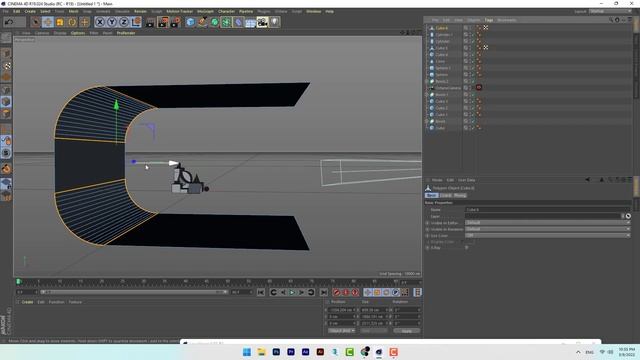Viewport: 640px width, 360px height.
Task: Click the Name input field in Attributes
Action: pyautogui.click(x=547, y=210)
